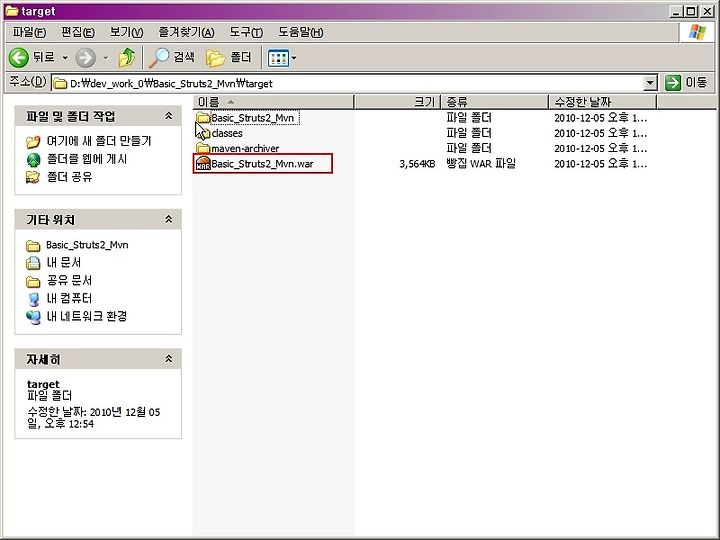Sort by 종류 column header
720x540 pixels.
pyautogui.click(x=495, y=102)
